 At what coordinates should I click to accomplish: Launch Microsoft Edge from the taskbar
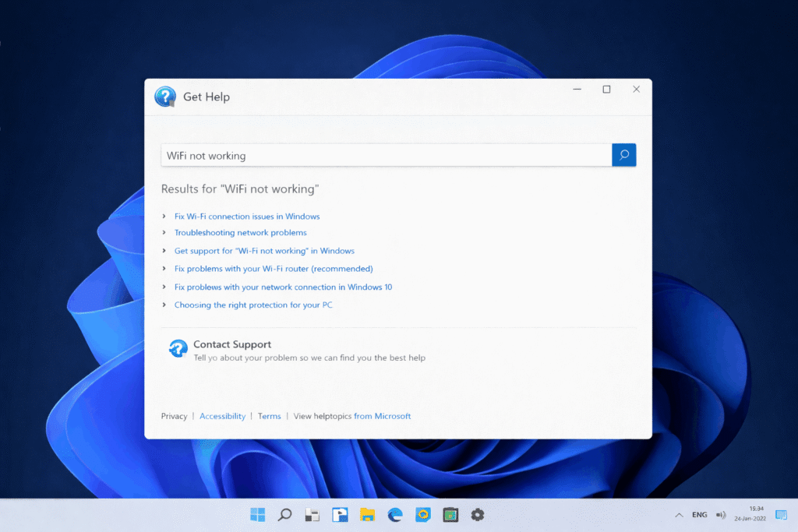(395, 515)
